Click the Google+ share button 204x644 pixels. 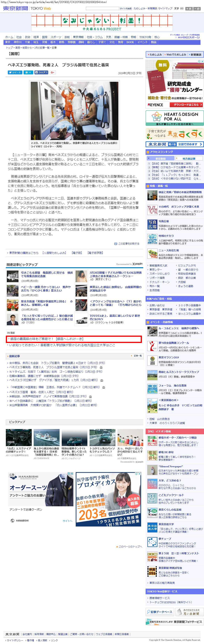(52, 72)
